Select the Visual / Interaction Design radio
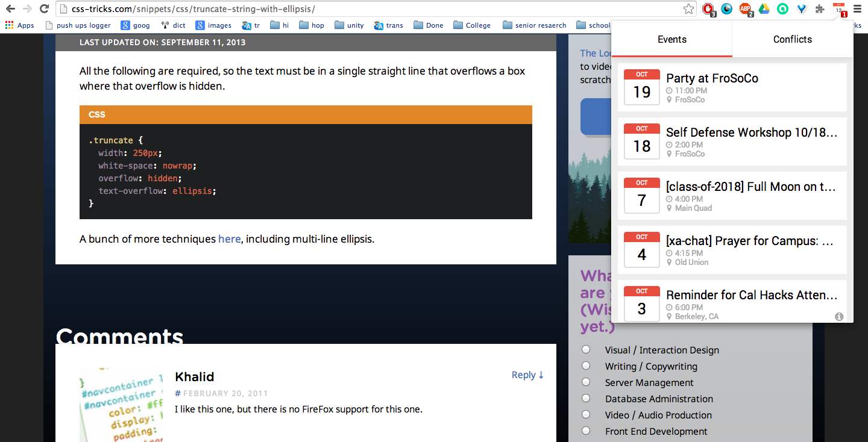The height and width of the screenshot is (442, 868). click(586, 349)
